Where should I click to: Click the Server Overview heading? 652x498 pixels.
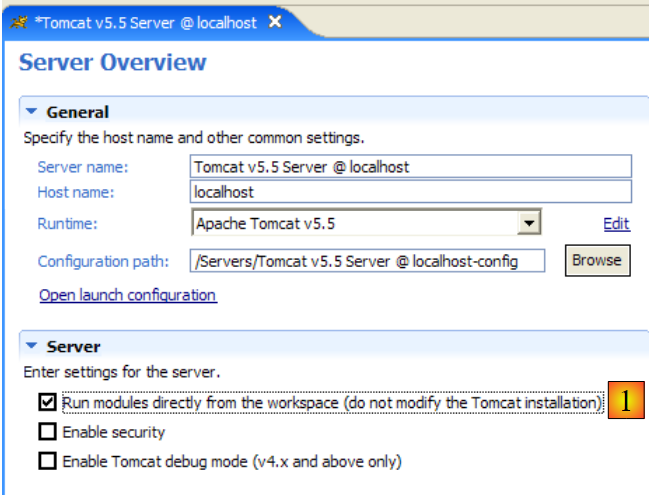coord(113,62)
